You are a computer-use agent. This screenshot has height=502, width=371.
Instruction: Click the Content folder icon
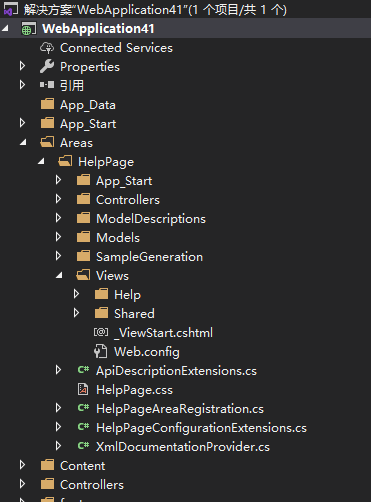[x=47, y=465]
